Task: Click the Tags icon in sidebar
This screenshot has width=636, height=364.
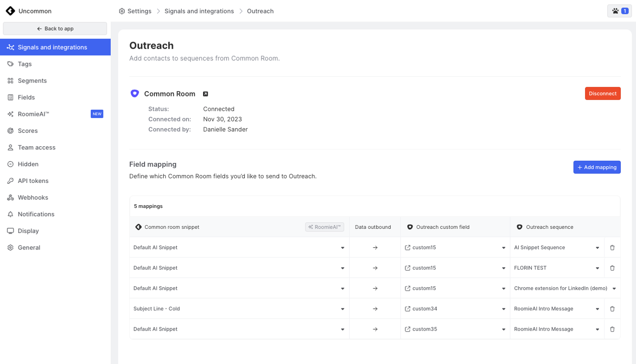Action: point(10,64)
